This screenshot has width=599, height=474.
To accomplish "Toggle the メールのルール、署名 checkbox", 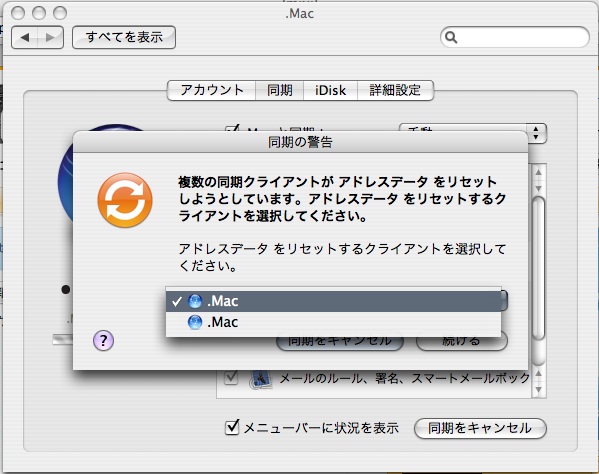I will 231,378.
